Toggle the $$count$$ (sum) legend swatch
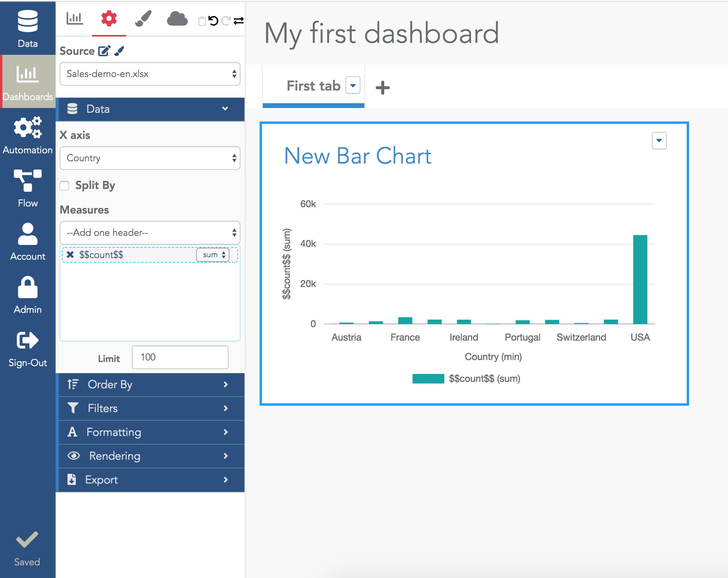Viewport: 728px width, 578px height. click(x=428, y=379)
